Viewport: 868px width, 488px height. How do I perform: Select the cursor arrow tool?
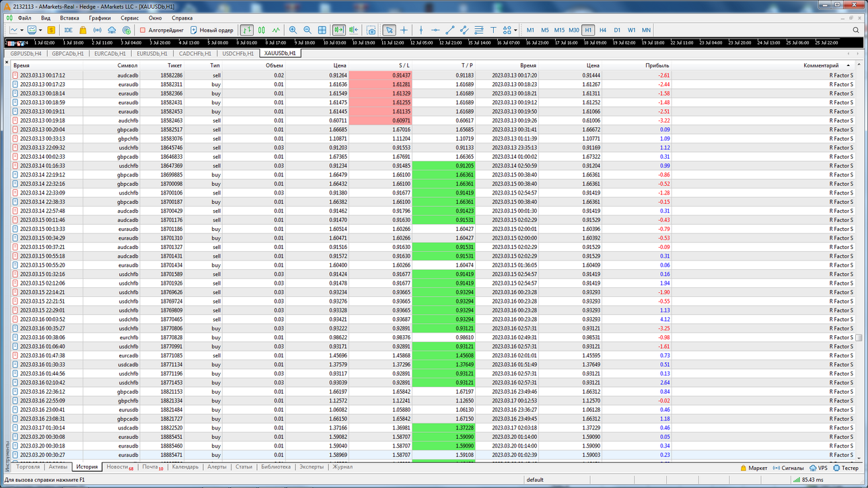click(x=389, y=30)
